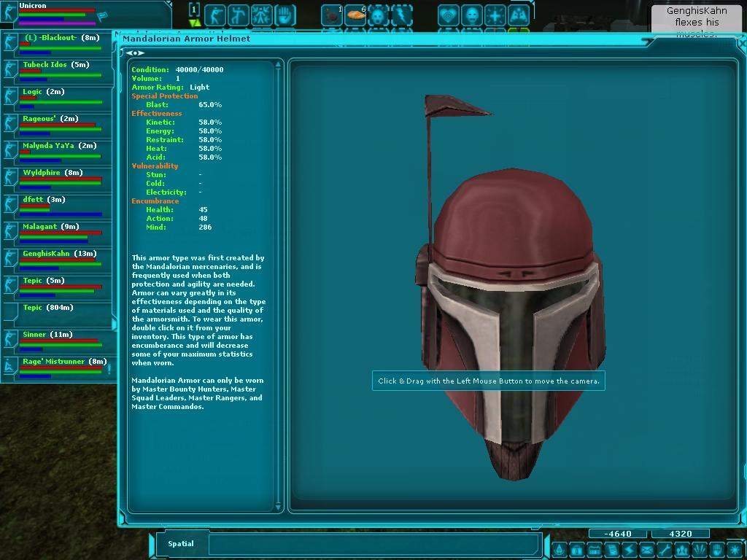Open the character sheet emblem icon
Screen dimensions: 747x560
560,550
